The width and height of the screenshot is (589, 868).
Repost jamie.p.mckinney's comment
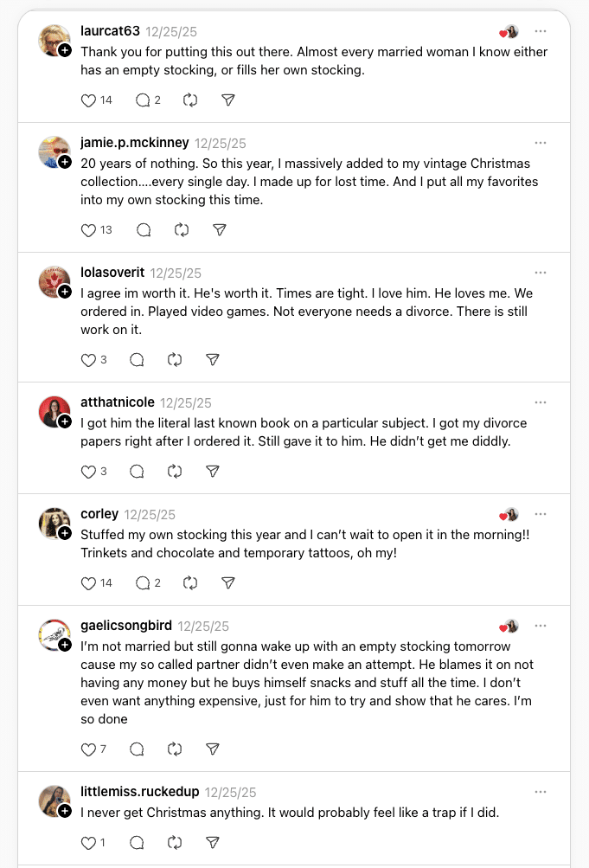coord(182,230)
